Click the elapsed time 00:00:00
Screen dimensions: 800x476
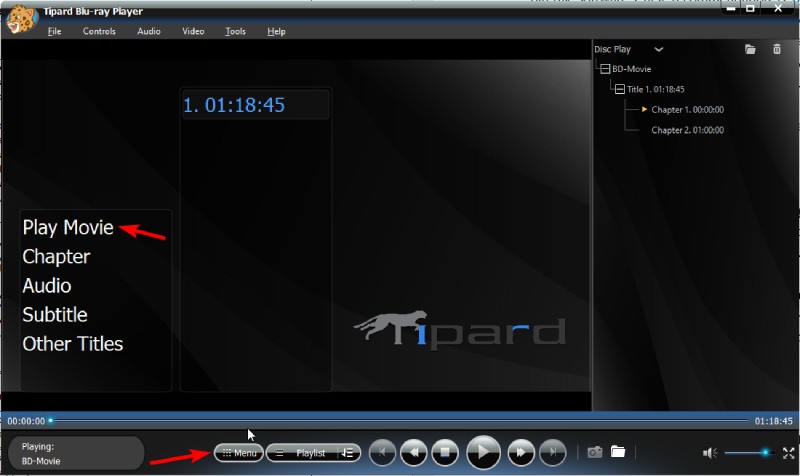26,421
